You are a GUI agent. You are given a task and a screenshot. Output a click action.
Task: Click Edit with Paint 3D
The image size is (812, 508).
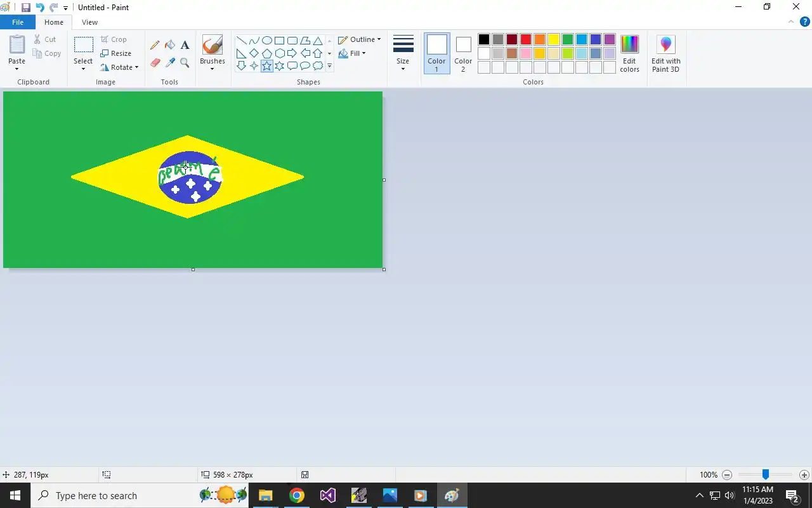click(x=666, y=53)
